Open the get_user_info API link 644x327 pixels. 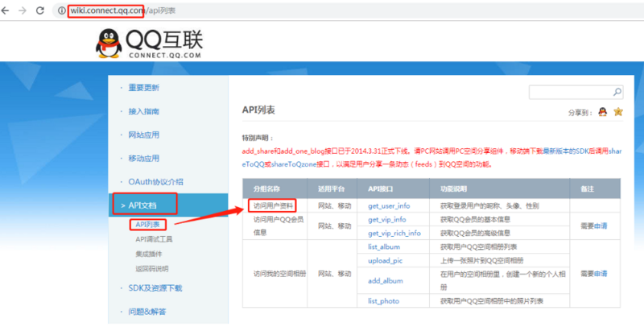pyautogui.click(x=389, y=206)
